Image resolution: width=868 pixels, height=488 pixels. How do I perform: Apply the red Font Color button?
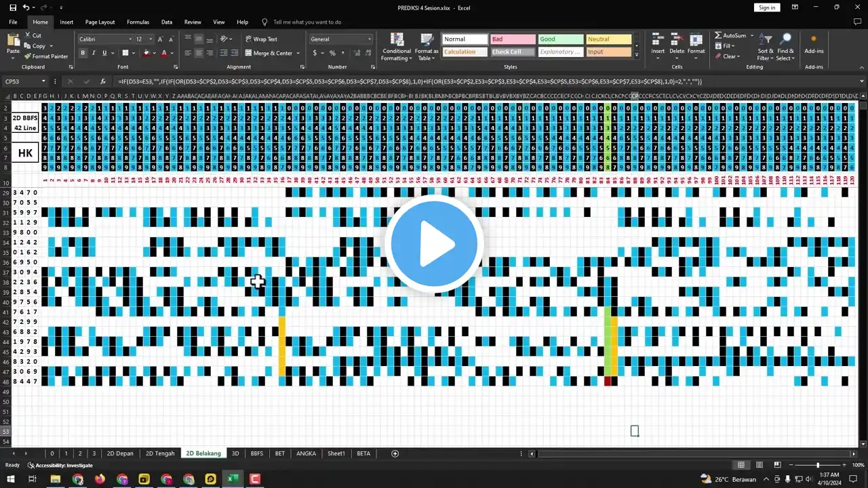tap(163, 53)
